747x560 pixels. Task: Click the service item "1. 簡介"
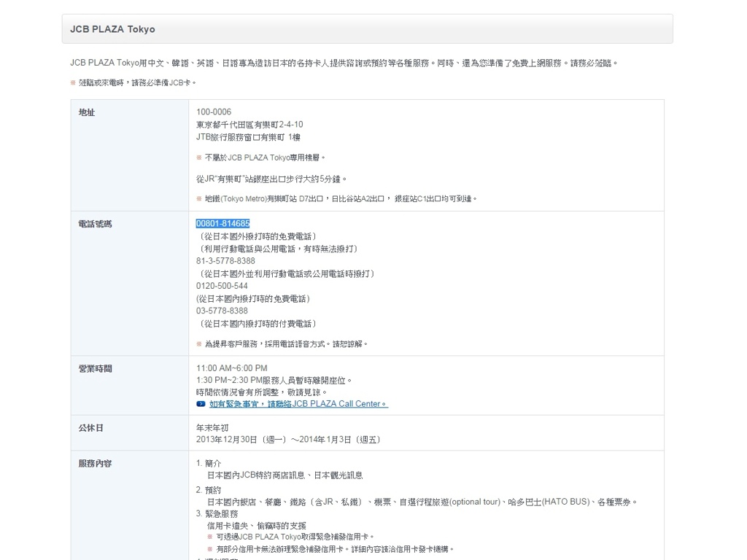coord(209,463)
